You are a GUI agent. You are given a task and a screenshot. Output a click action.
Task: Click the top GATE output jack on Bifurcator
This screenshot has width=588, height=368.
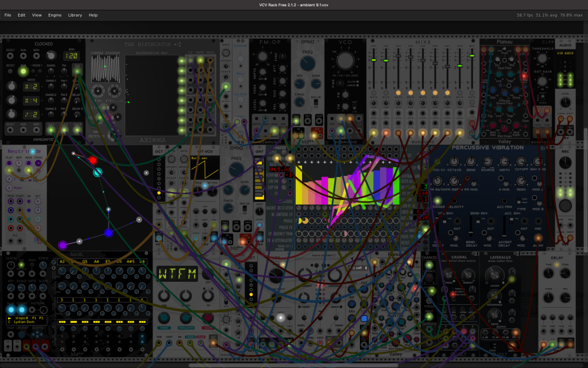click(200, 60)
